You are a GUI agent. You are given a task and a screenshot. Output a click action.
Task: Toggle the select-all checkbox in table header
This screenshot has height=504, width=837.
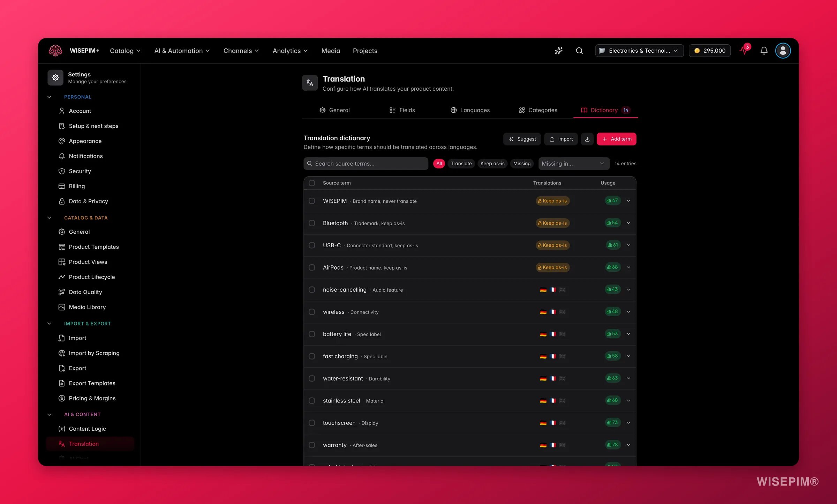pos(312,183)
